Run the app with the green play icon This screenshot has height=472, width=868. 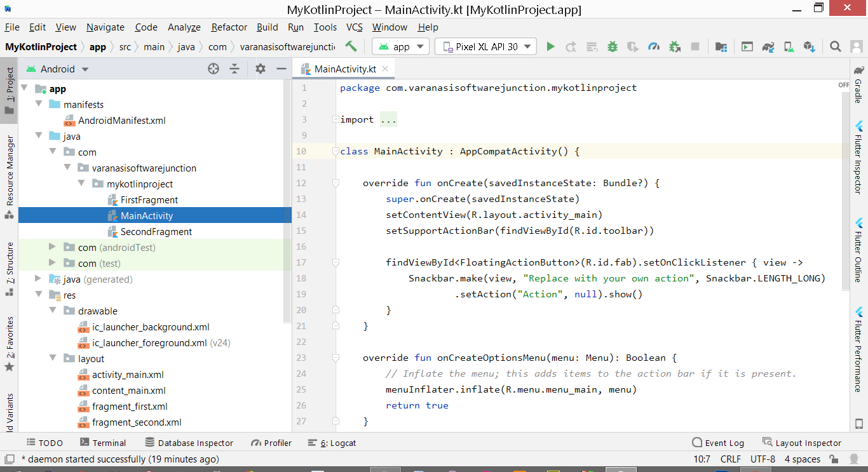pyautogui.click(x=551, y=46)
